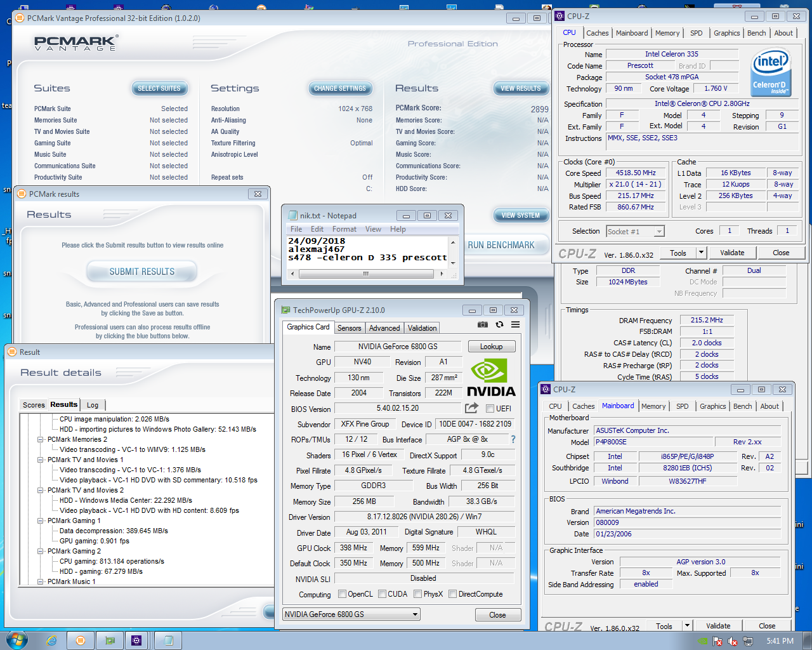Click the Action Center flag tray icon
The height and width of the screenshot is (650, 812).
(717, 641)
